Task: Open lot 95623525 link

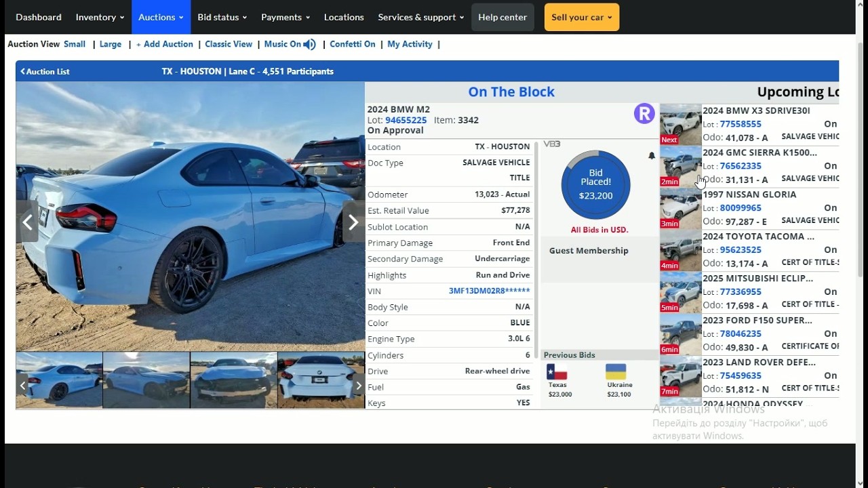Action: 741,250
